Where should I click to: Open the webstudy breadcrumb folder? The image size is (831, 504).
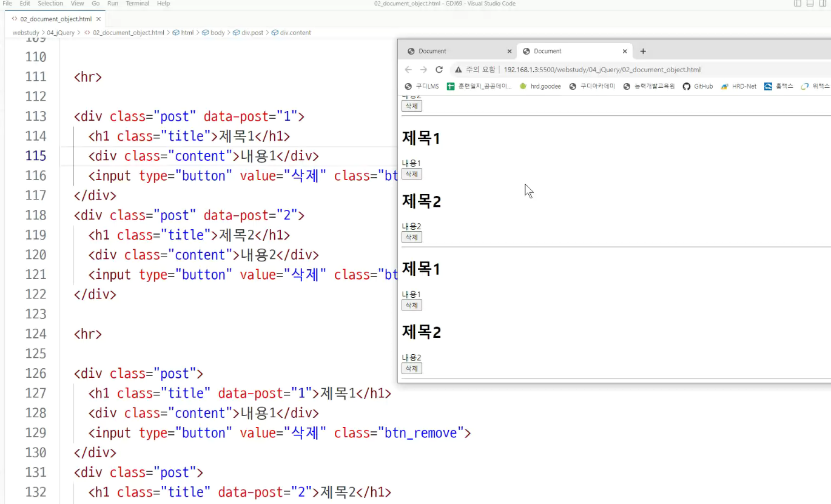tap(25, 33)
